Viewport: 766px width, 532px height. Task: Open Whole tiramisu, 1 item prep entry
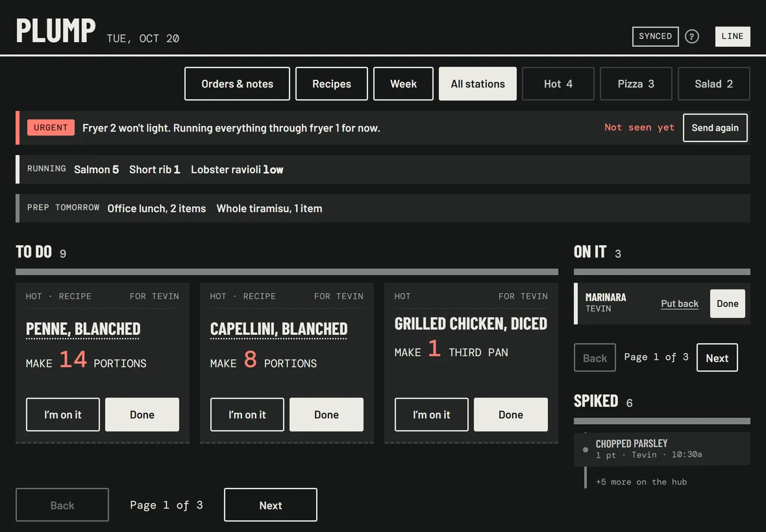(x=269, y=208)
